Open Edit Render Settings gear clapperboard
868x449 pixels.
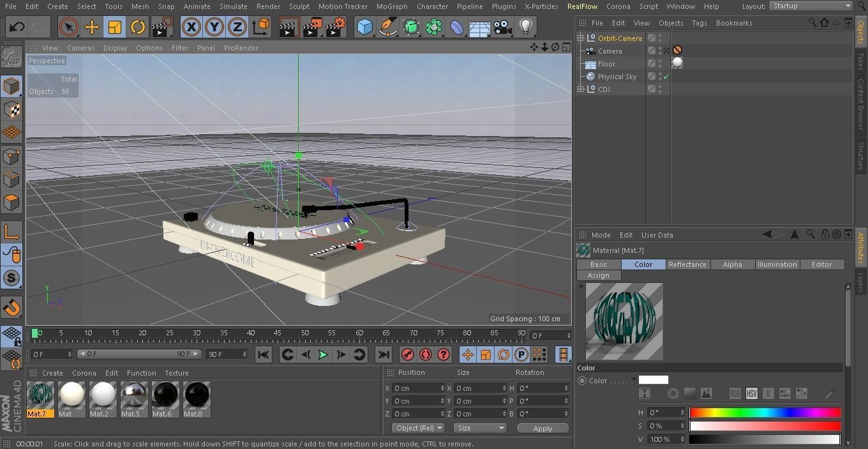pos(336,27)
